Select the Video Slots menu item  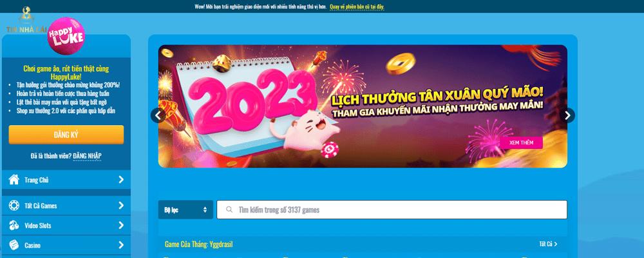(66, 226)
